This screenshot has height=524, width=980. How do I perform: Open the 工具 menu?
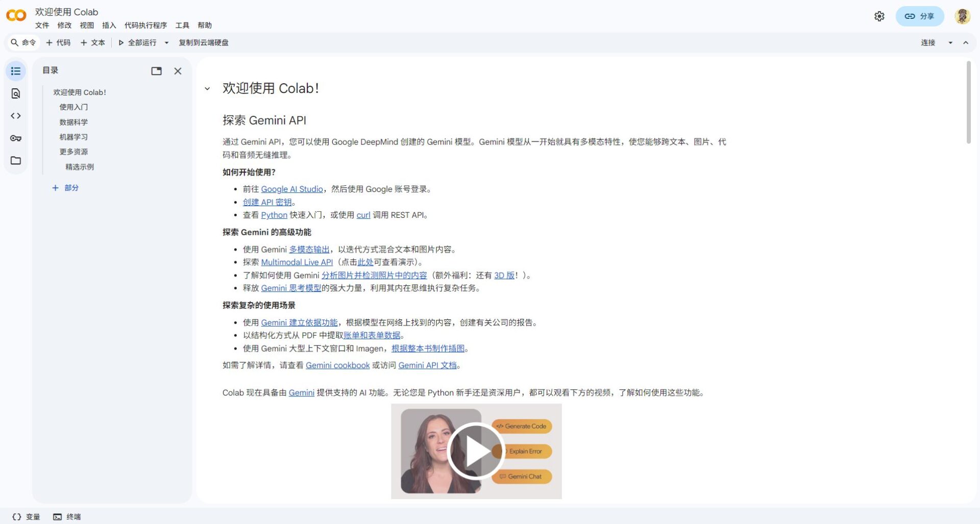pyautogui.click(x=182, y=26)
